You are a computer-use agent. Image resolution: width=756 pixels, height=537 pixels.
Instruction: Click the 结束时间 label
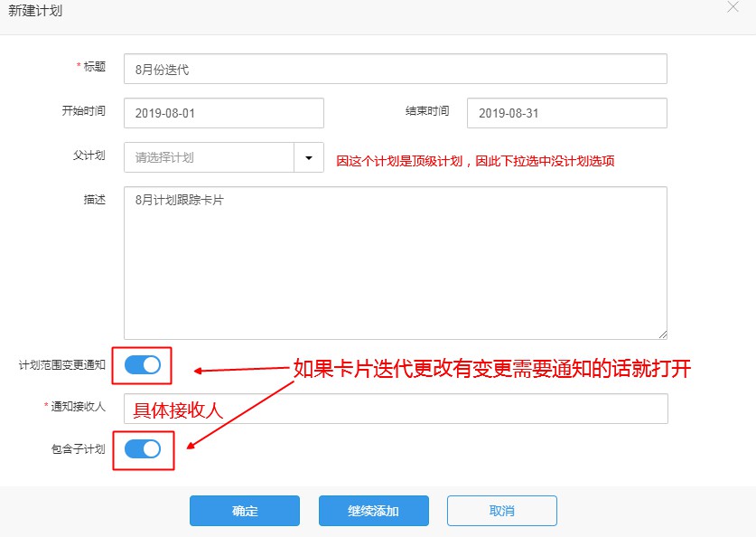point(427,111)
